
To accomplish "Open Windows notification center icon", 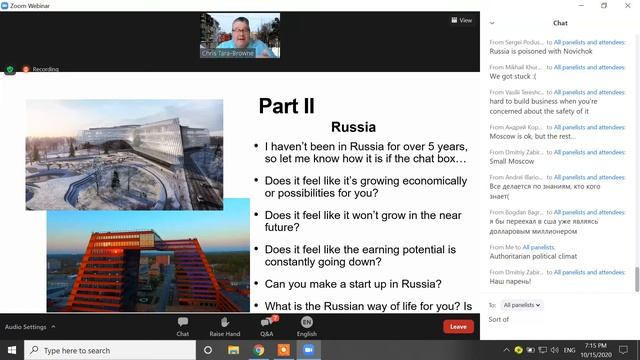I will (x=623, y=350).
